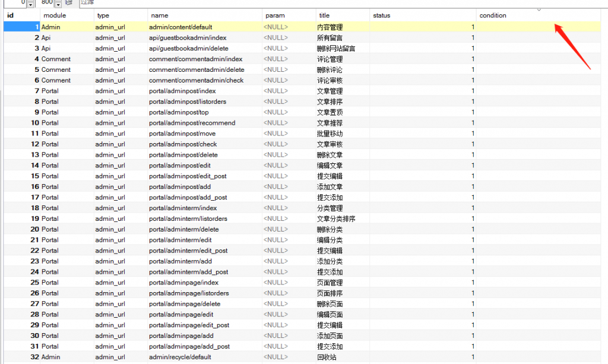This screenshot has width=608, height=364.
Task: Click the stepper arrows of the 800 limit field
Action: click(x=58, y=4)
